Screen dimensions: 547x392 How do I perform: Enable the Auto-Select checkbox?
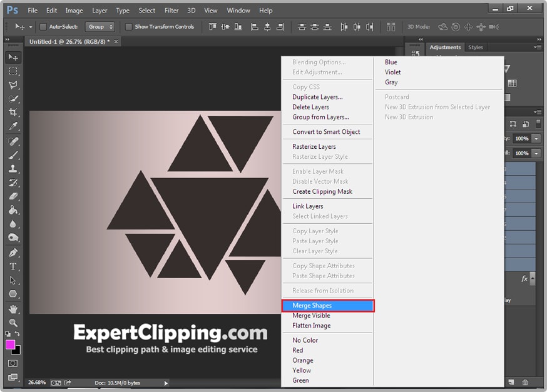pyautogui.click(x=43, y=27)
